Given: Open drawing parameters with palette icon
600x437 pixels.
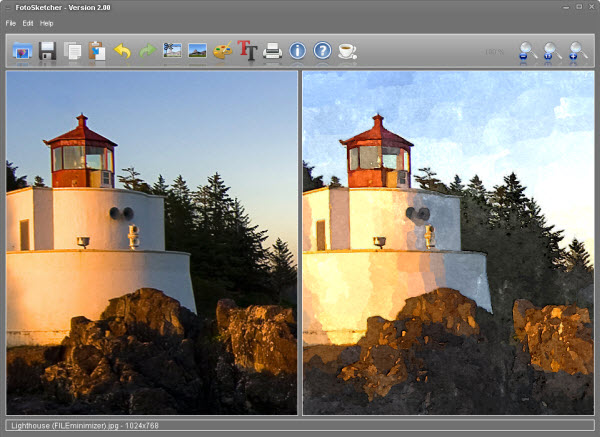Looking at the screenshot, I should [222, 50].
